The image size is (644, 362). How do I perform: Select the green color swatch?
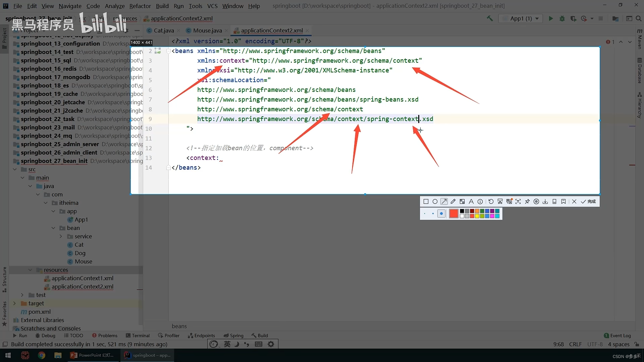tap(482, 212)
